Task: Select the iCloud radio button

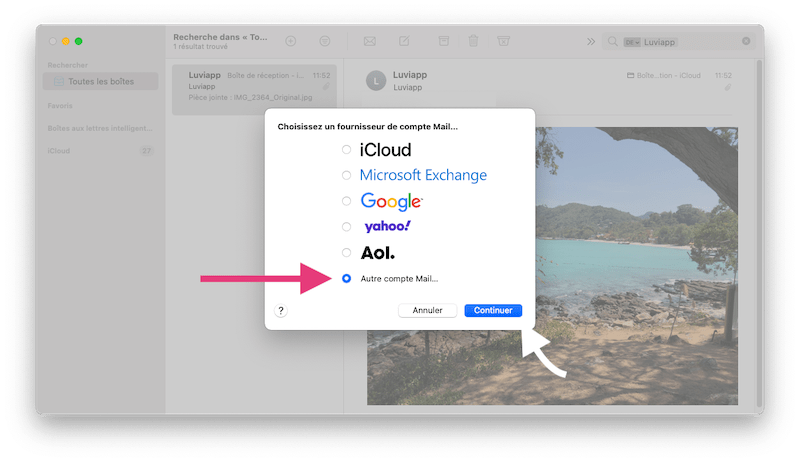Action: tap(346, 149)
